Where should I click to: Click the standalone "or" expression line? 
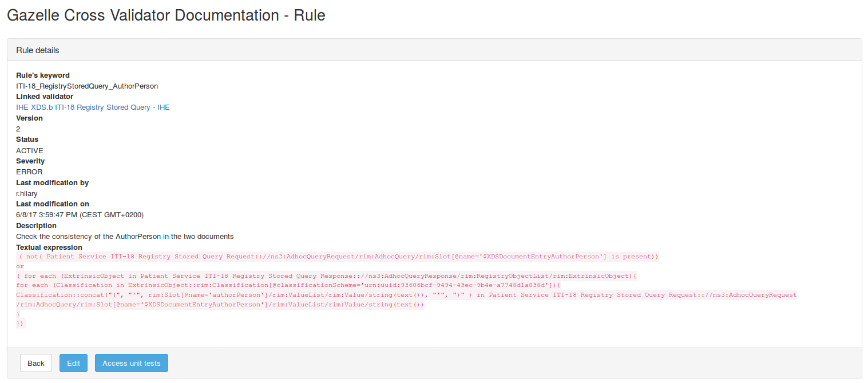coord(20,267)
